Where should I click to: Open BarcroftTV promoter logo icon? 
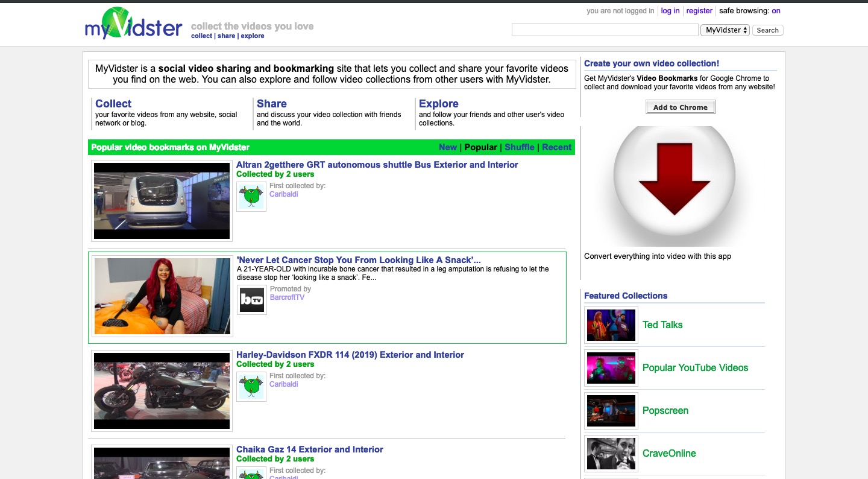(252, 300)
